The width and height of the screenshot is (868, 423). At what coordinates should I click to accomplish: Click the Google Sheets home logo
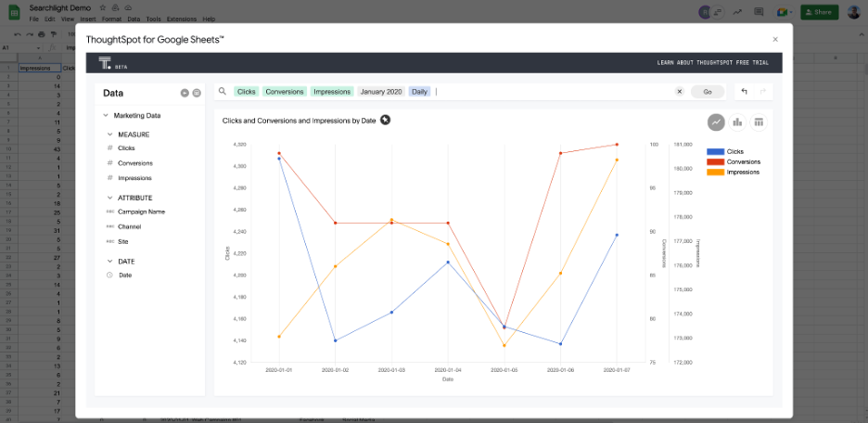[x=15, y=12]
